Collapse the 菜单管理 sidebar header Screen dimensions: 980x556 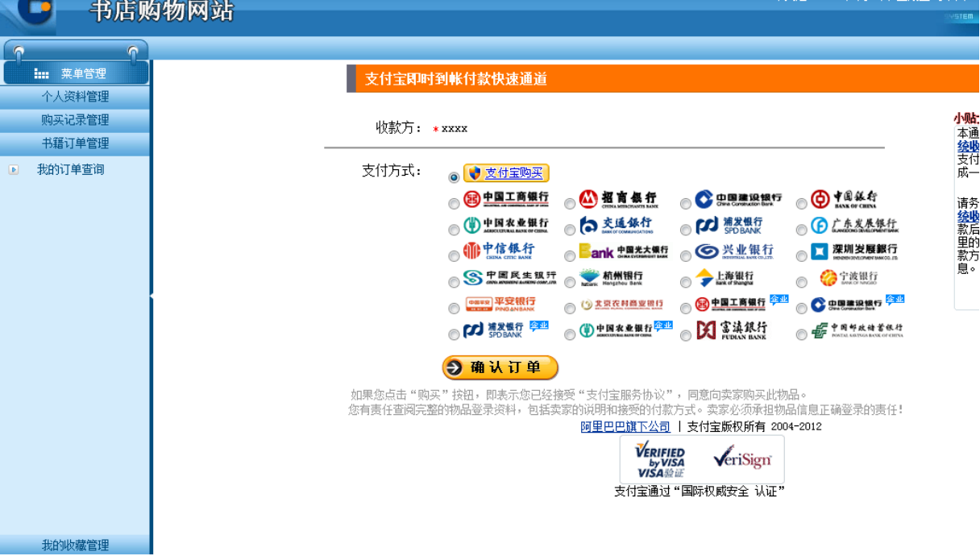[76, 73]
